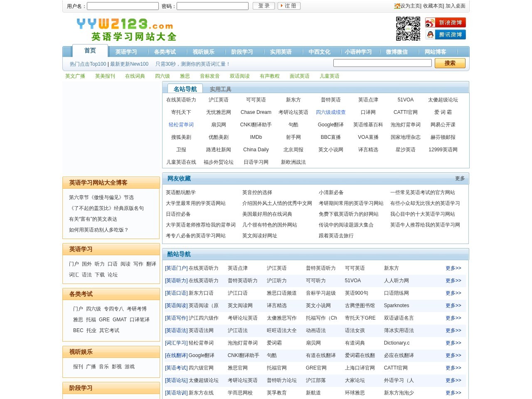Expand 更多>> for the 英语门户 row
The width and height of the screenshot is (532, 399).
point(453,268)
